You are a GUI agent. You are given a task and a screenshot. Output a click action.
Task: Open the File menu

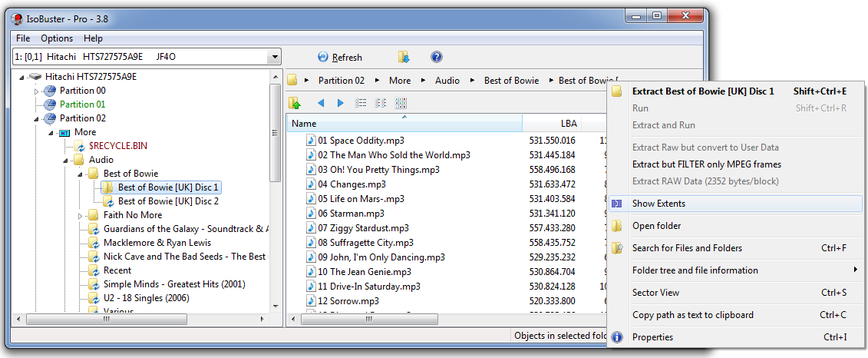pos(23,38)
